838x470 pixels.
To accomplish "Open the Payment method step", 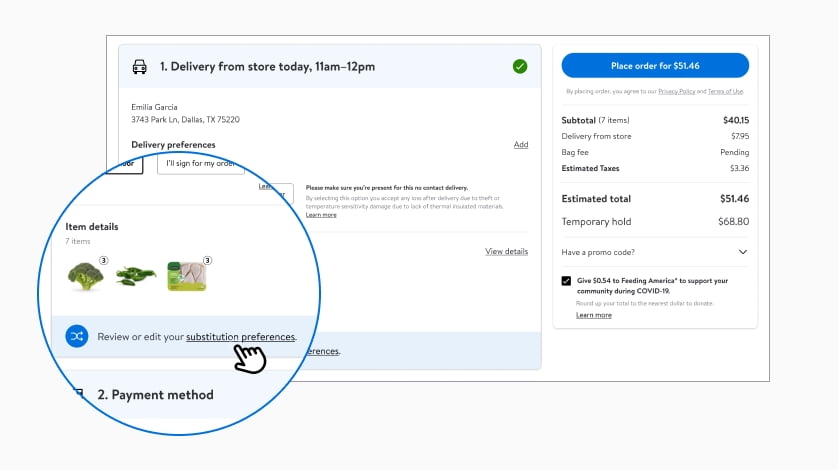I will point(155,395).
